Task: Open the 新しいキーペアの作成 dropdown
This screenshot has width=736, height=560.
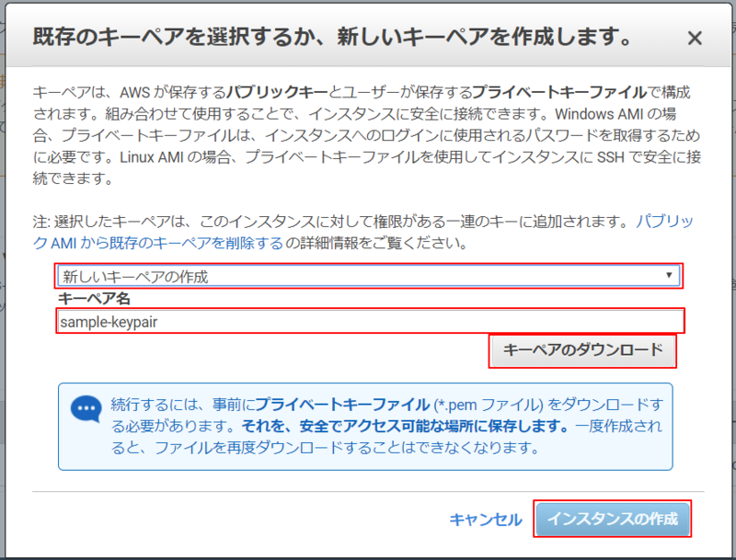Action: click(x=369, y=276)
